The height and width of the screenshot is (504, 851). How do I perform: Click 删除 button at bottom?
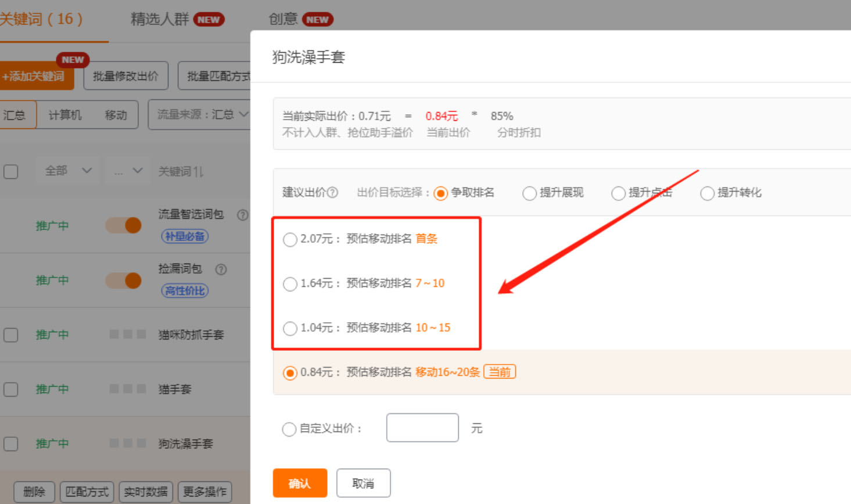pyautogui.click(x=34, y=492)
